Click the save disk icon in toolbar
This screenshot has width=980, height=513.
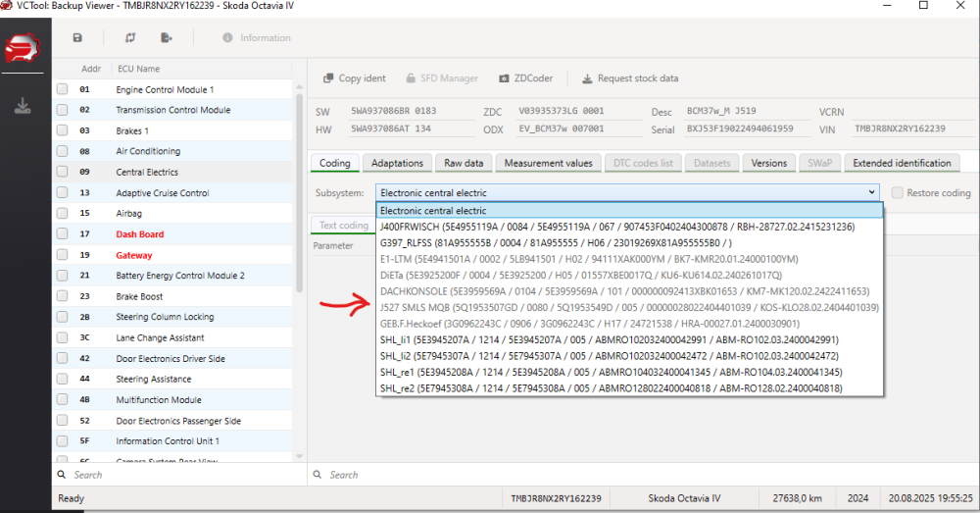click(x=77, y=37)
